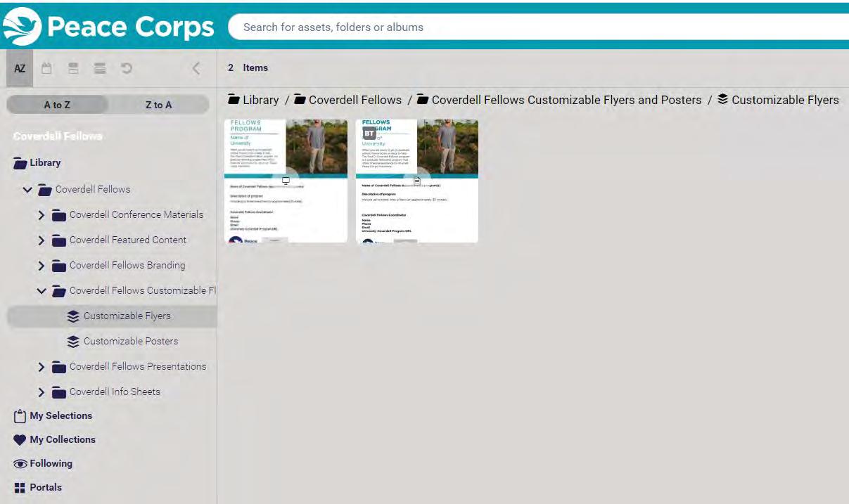
Task: Select Coverdell Conference Materials folder label
Action: [x=136, y=215]
